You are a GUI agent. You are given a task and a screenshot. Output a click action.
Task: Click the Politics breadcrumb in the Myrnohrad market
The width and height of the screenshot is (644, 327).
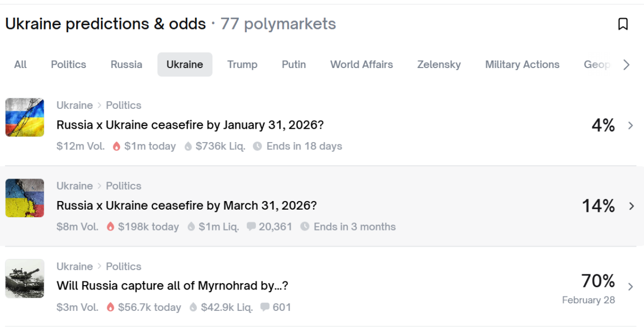123,266
